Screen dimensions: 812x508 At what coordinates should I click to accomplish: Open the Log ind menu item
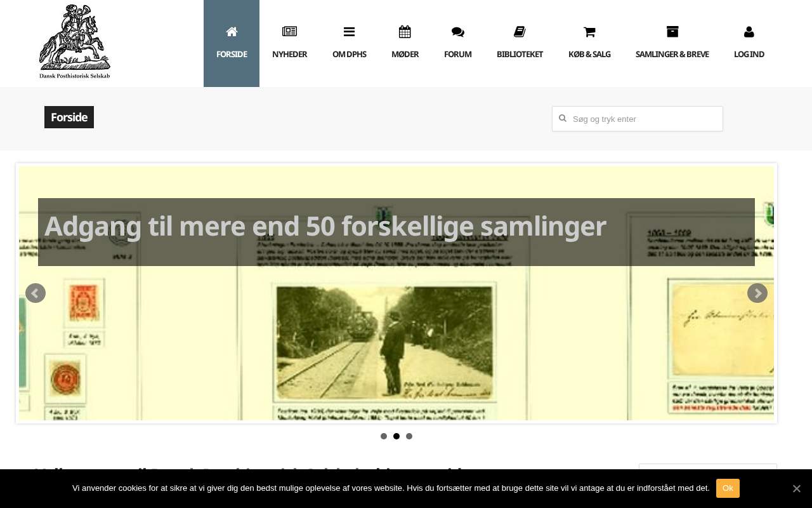pyautogui.click(x=749, y=43)
